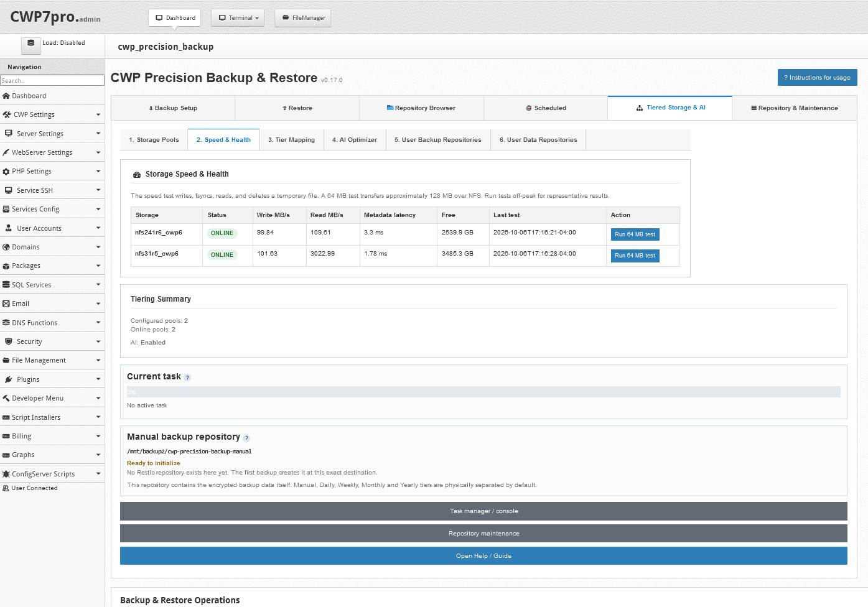This screenshot has width=868, height=607.
Task: Open the FileManager top bar button
Action: (303, 18)
